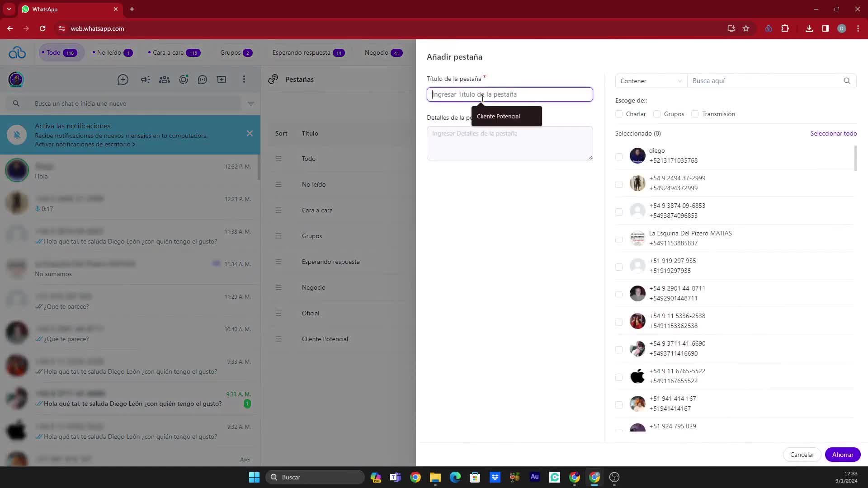Focus the Detalles de la pestaña textarea
Viewport: 868px width, 488px height.
[509, 143]
